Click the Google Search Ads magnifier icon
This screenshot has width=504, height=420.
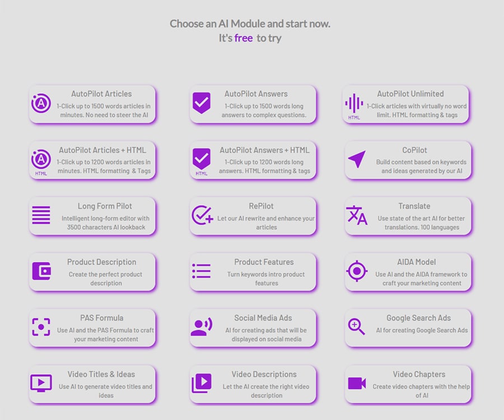point(357,326)
